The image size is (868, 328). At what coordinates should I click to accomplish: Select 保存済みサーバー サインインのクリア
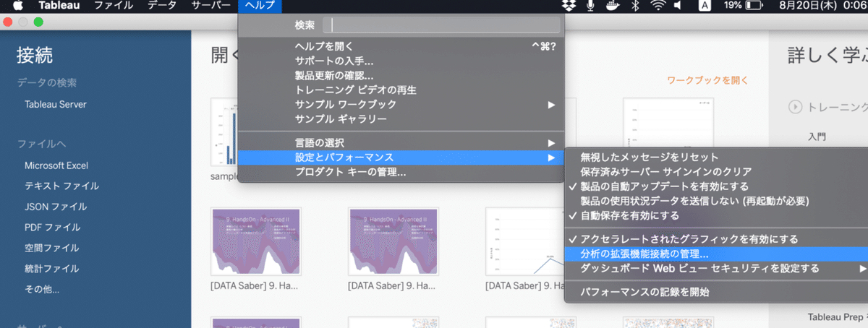tap(716, 172)
